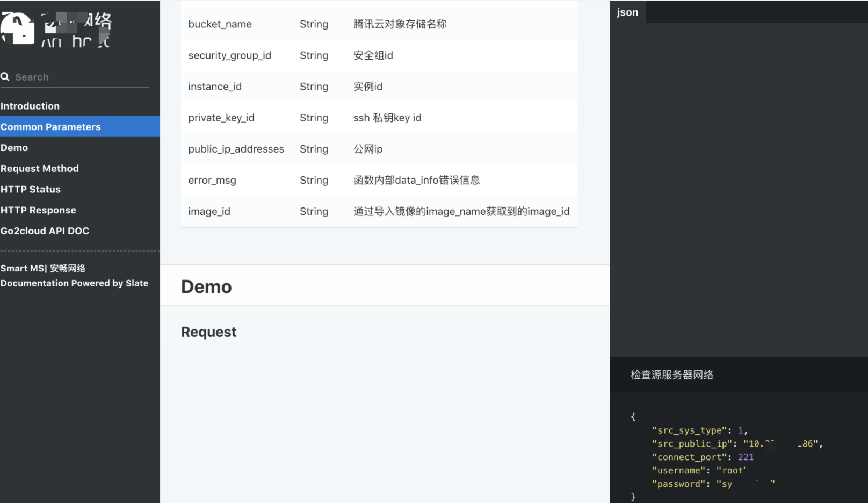The image size is (868, 503).
Task: Follow Documentation Powered by Slate link
Action: [75, 283]
